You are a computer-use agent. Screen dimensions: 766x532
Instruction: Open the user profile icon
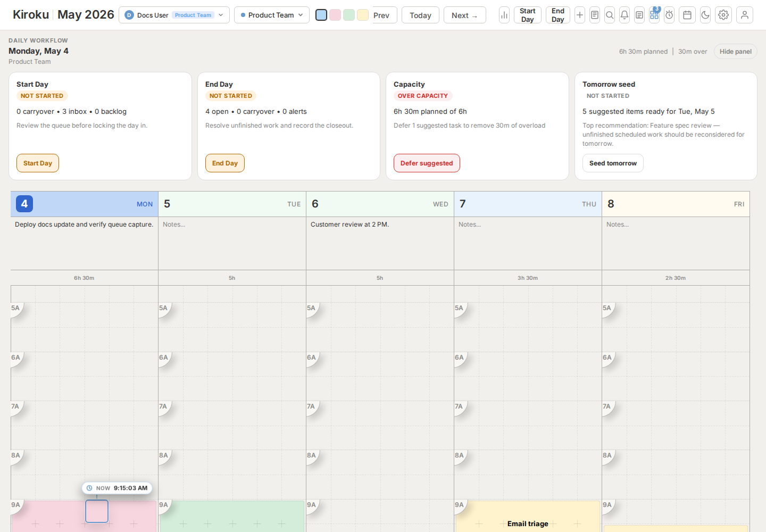[x=745, y=15]
